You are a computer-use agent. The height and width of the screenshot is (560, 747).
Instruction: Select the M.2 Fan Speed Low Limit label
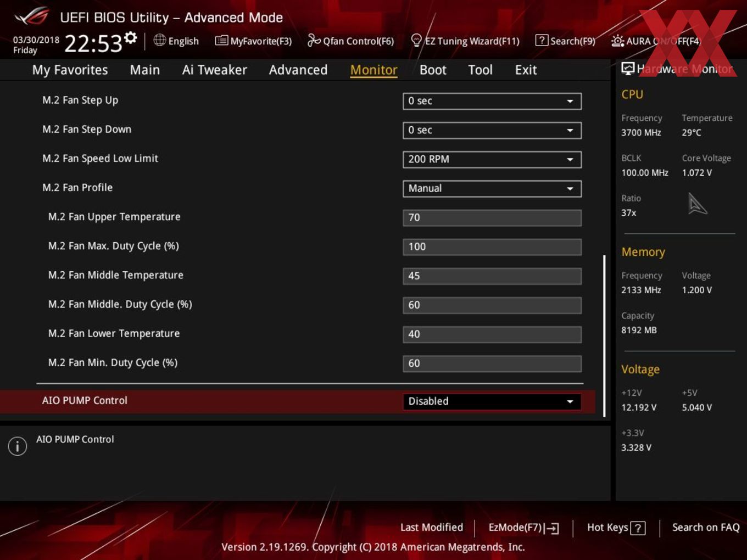pyautogui.click(x=100, y=158)
